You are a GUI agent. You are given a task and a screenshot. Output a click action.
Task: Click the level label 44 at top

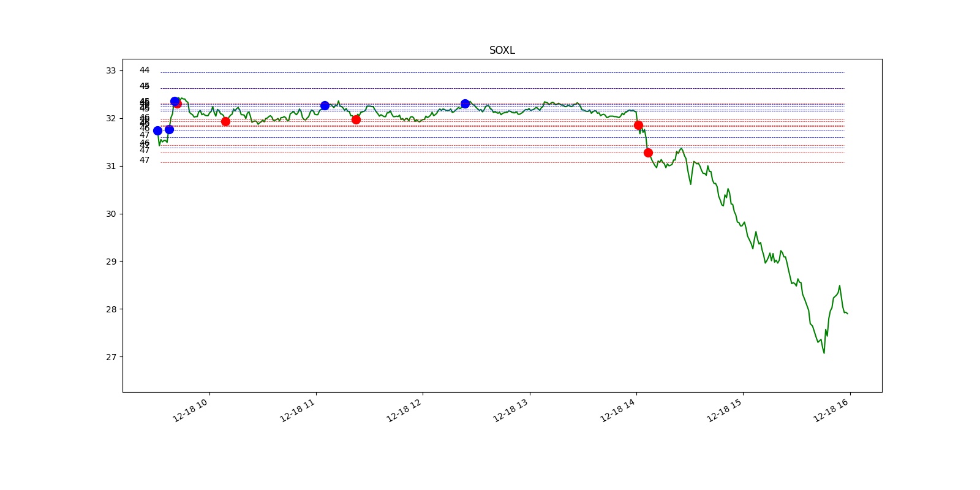[145, 70]
